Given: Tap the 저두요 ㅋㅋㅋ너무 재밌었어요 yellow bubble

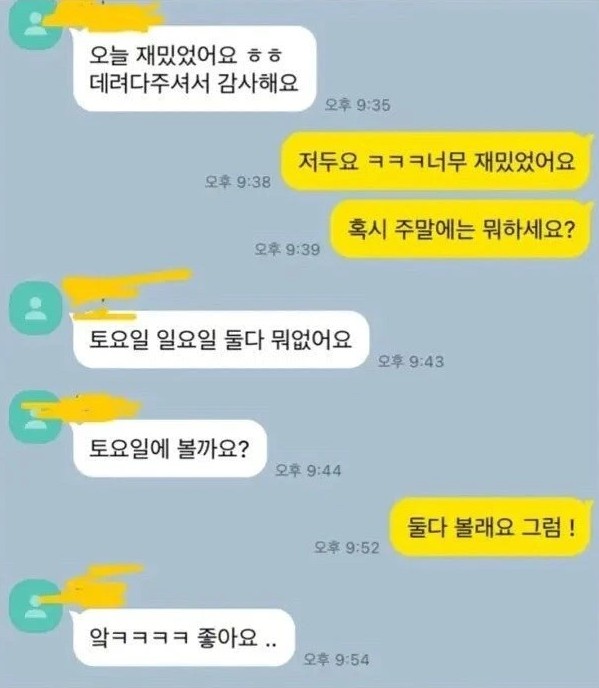Looking at the screenshot, I should [x=436, y=161].
